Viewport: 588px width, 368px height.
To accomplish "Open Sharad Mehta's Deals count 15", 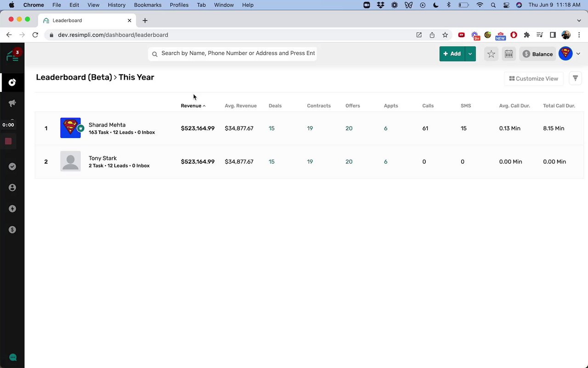I will click(x=271, y=128).
